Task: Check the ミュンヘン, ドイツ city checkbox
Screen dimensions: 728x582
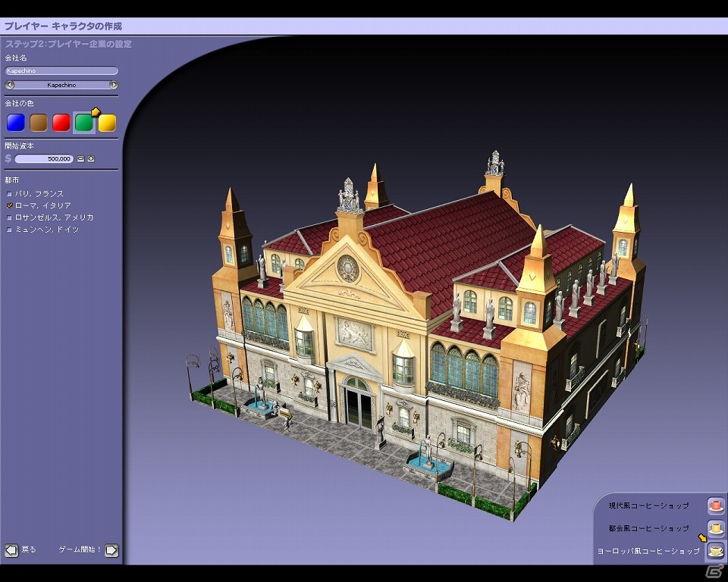Action: (x=9, y=230)
